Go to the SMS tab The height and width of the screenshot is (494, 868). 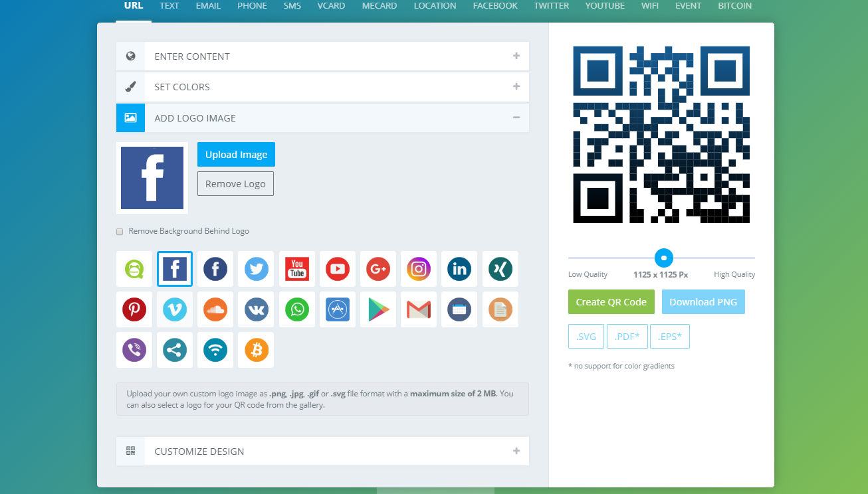pos(292,6)
